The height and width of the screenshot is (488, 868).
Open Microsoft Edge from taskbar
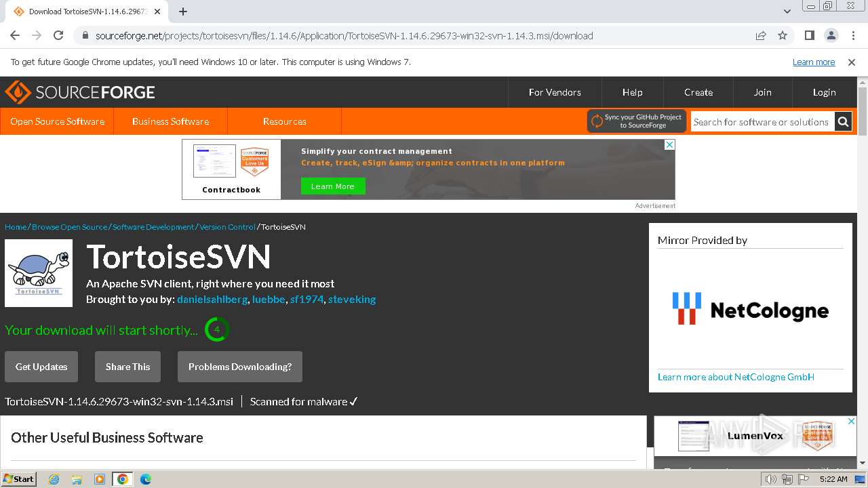click(146, 479)
